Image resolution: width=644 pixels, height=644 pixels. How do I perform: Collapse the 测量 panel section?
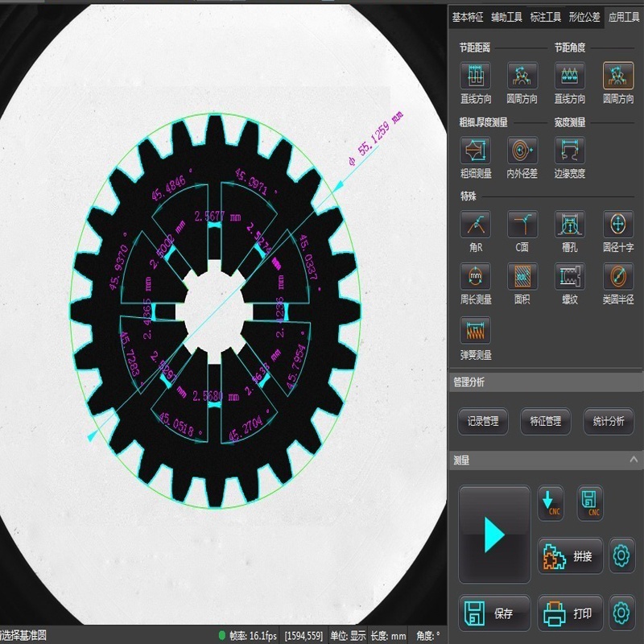coord(634,460)
